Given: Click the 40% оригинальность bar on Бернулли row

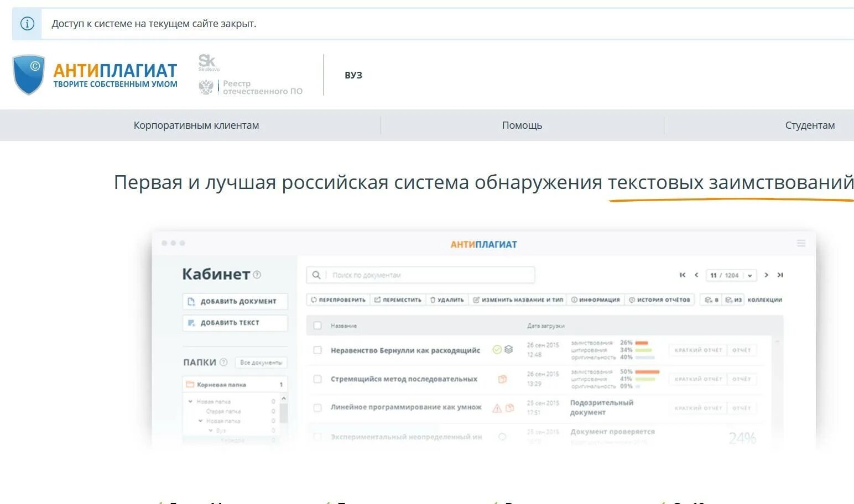Looking at the screenshot, I should click(x=645, y=357).
